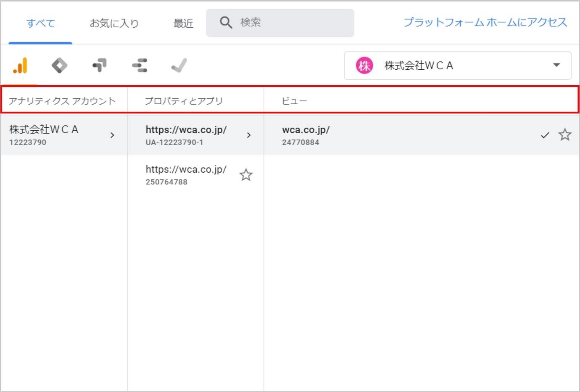Screen dimensions: 580x392
Task: Expand the UA-12223790-1 property chevron
Action: tap(249, 135)
